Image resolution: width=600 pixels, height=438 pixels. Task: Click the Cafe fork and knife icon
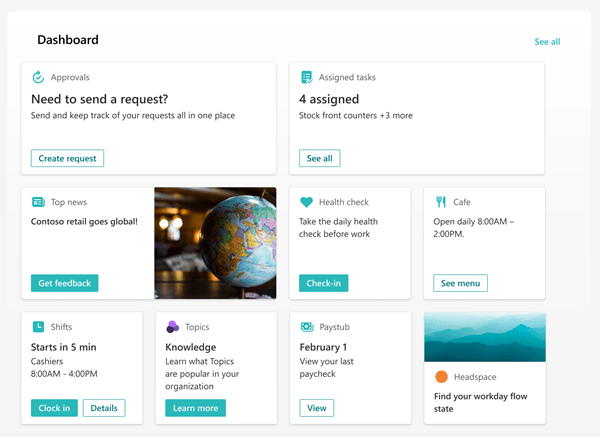click(x=441, y=202)
